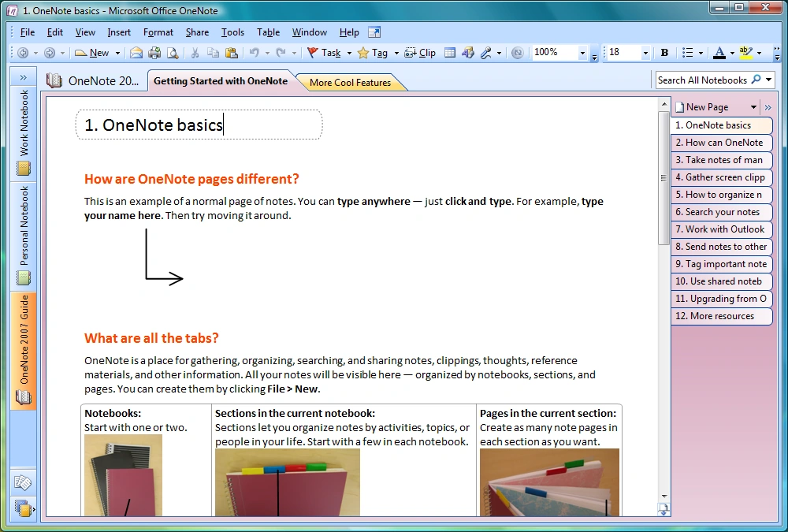
Task: Insert a table using the table icon
Action: tap(451, 53)
